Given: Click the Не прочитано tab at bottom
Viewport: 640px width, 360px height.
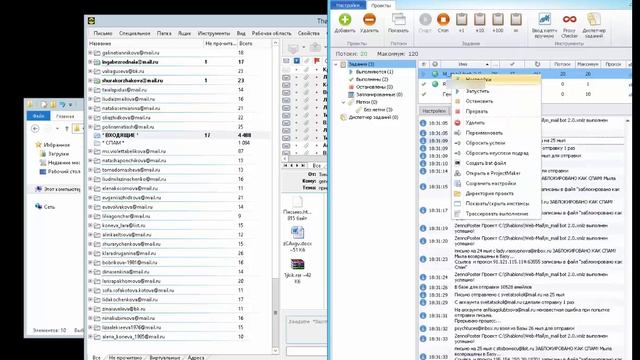Looking at the screenshot, I should (125, 357).
